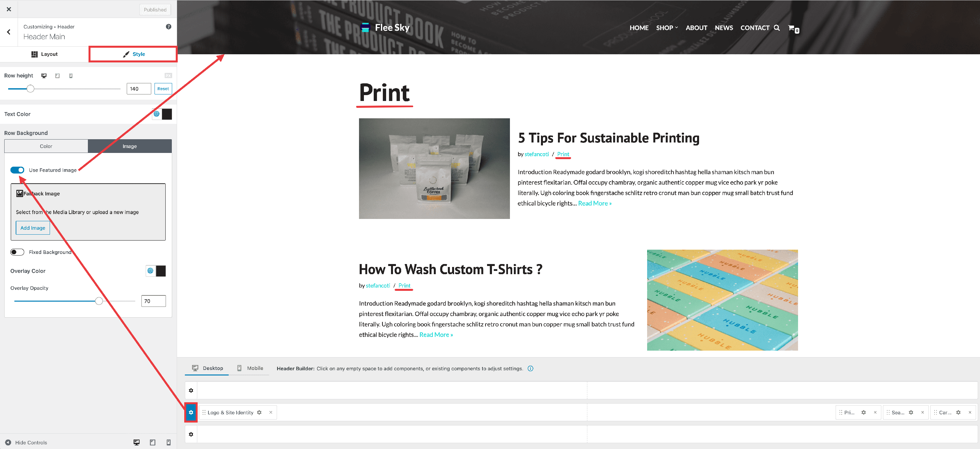Click the help question mark icon

coord(169,27)
